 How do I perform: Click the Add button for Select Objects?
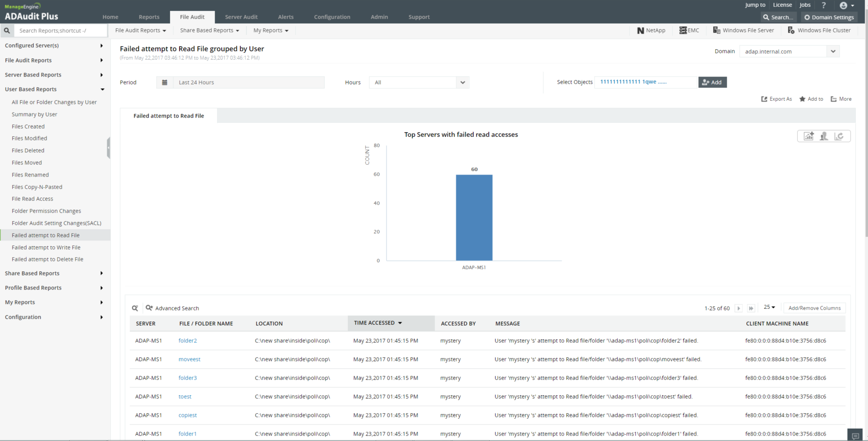712,83
